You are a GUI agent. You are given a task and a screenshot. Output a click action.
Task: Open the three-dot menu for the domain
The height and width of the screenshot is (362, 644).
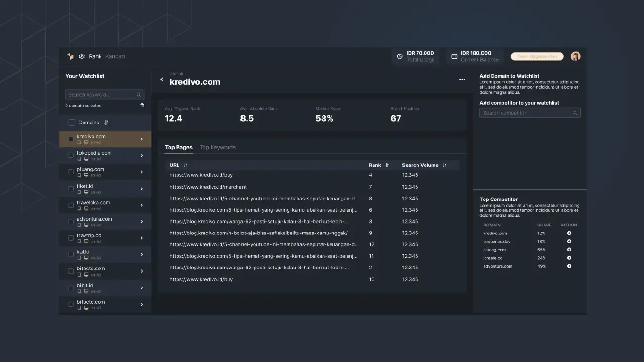coord(462,80)
